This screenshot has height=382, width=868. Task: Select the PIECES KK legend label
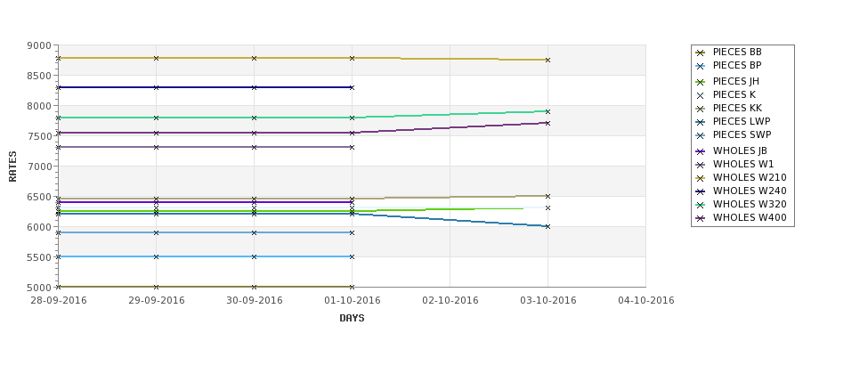pyautogui.click(x=737, y=108)
